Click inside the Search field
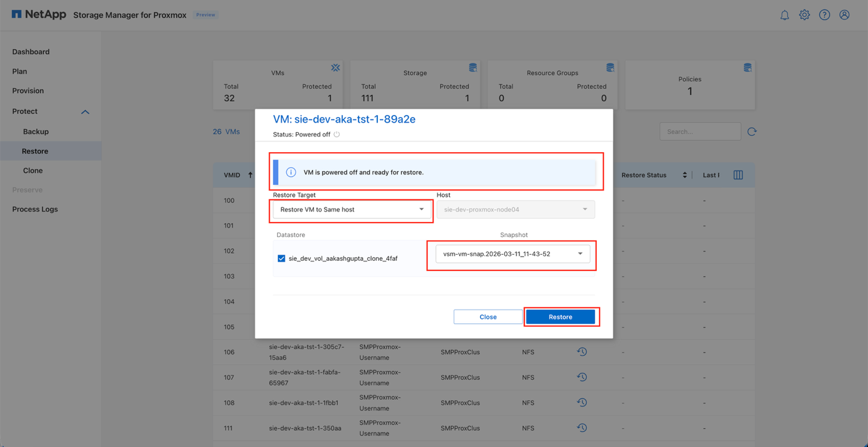This screenshot has height=447, width=868. point(699,131)
